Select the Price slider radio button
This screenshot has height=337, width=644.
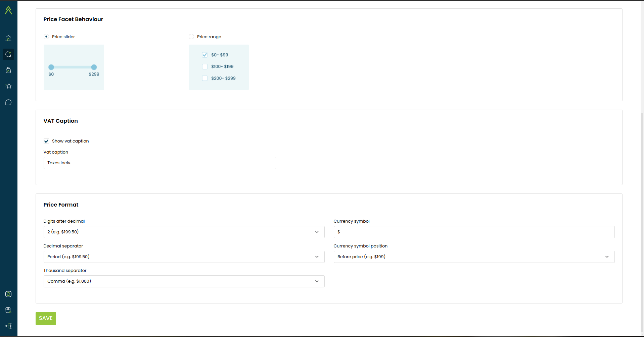[x=46, y=37]
